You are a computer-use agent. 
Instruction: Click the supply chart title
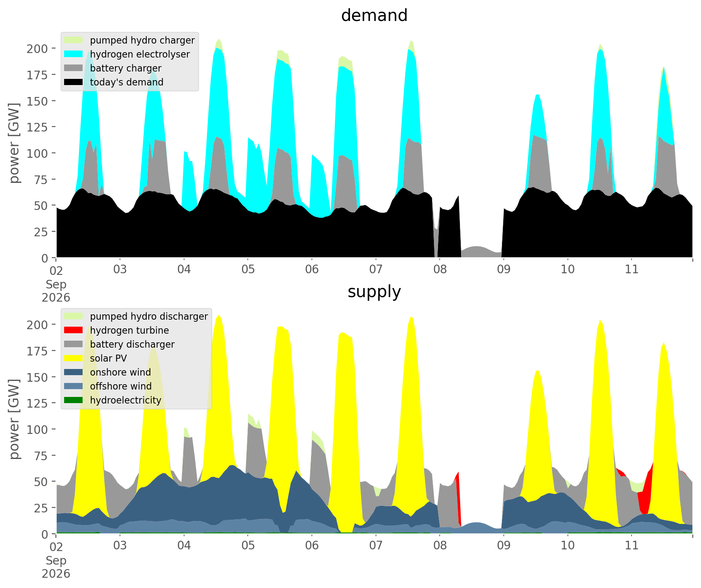pyautogui.click(x=374, y=292)
